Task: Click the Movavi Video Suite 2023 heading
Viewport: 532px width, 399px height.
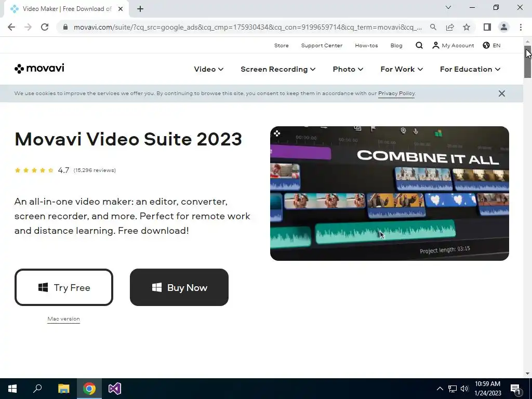Action: 128,139
